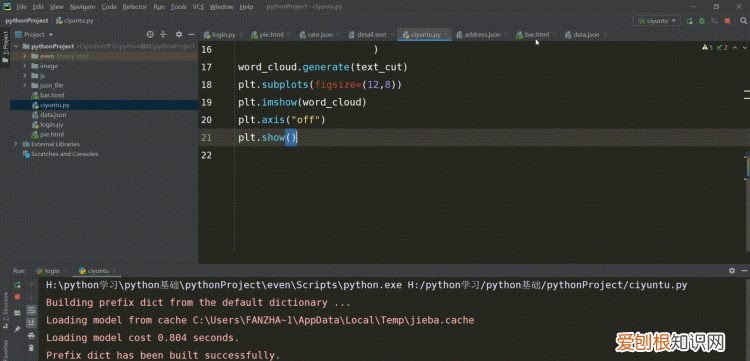Close the ciyuntu.py editor tab
750x361 pixels.
click(447, 35)
